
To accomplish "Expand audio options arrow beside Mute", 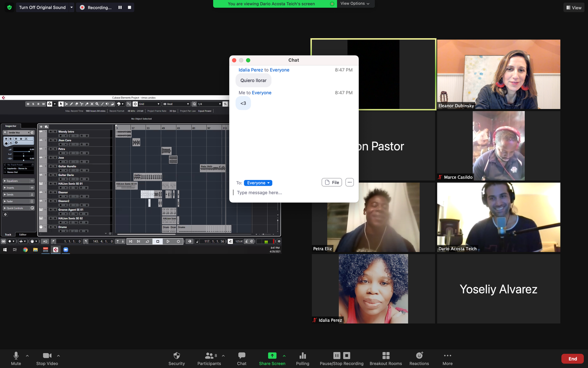I will pos(27,356).
